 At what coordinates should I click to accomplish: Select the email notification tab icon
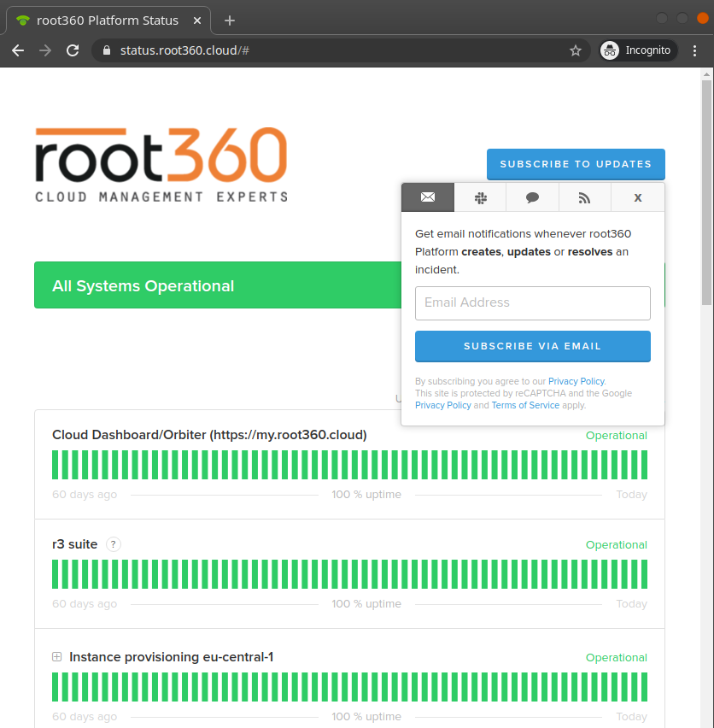pos(428,197)
